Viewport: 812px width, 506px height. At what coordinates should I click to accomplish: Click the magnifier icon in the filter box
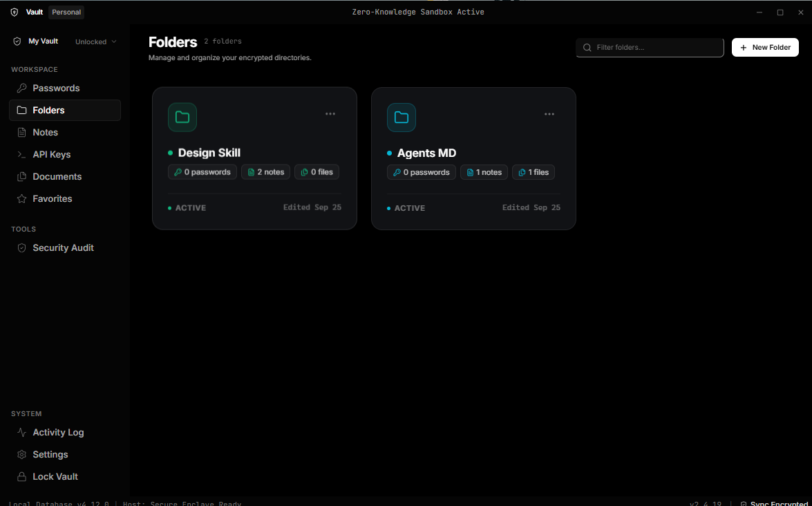point(587,48)
